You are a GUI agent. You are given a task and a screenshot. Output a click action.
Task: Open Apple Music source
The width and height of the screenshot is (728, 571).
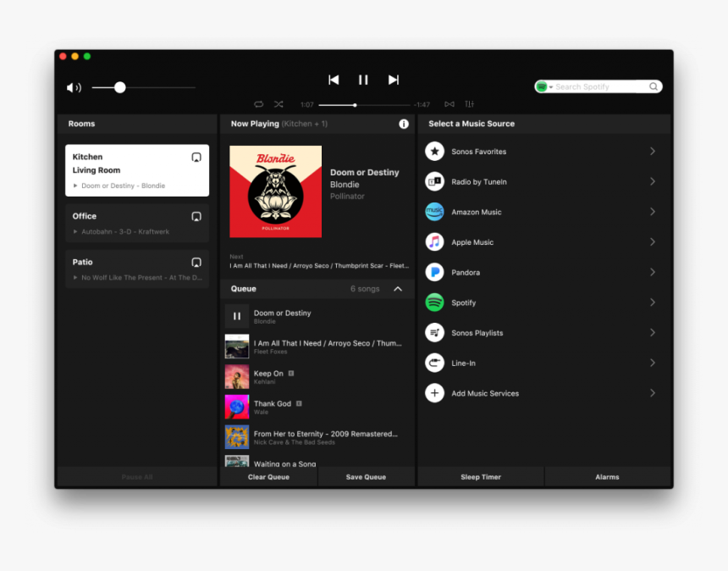click(x=543, y=242)
